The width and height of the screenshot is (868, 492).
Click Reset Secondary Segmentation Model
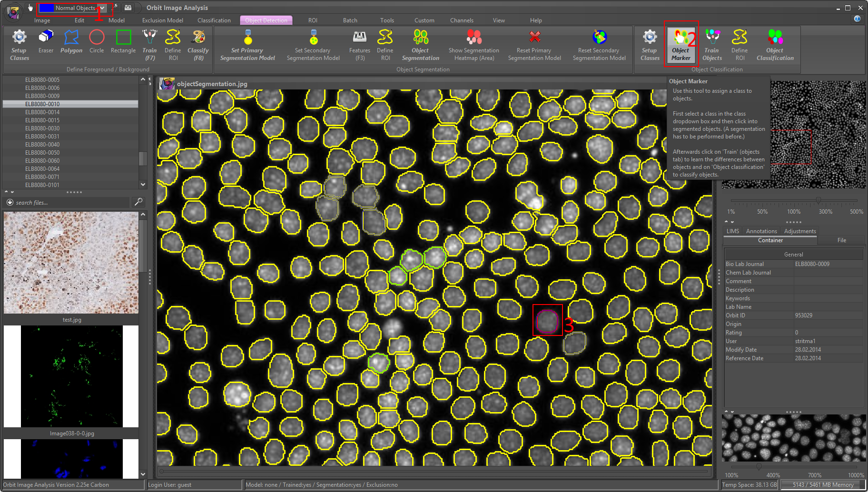[599, 46]
